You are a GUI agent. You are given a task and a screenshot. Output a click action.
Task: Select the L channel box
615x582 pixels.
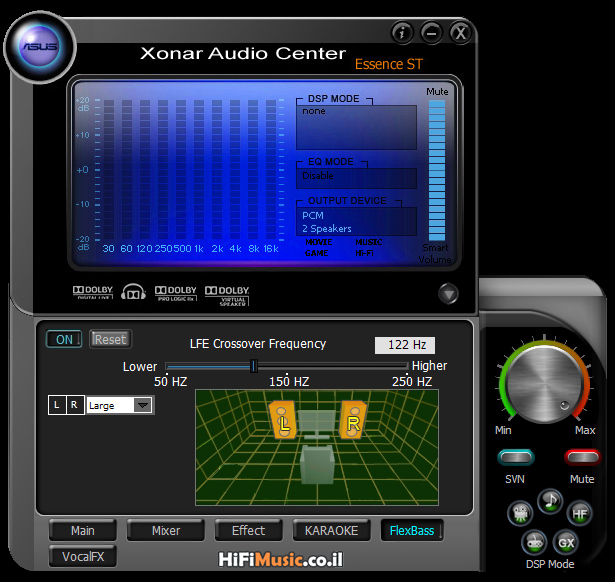[x=57, y=405]
